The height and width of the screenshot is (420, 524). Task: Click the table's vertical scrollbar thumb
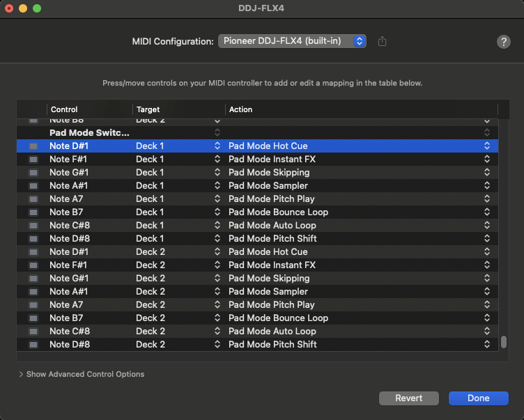click(504, 342)
